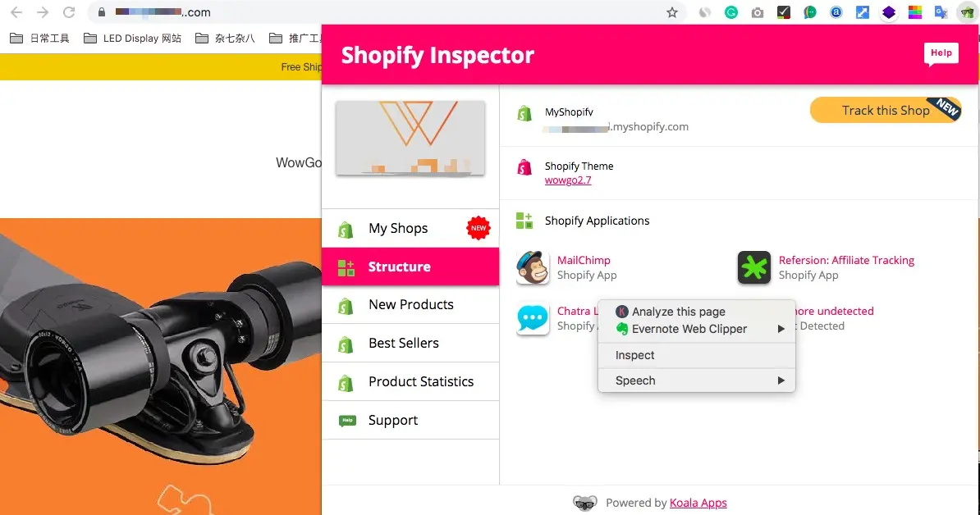Click the Koala mascot icon in footer
The width and height of the screenshot is (980, 515).
click(584, 503)
